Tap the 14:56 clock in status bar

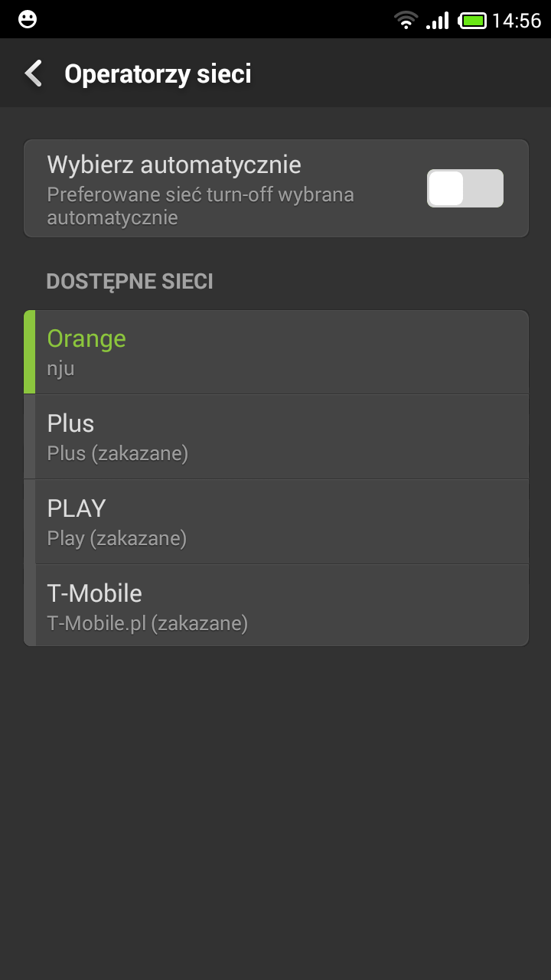(517, 20)
